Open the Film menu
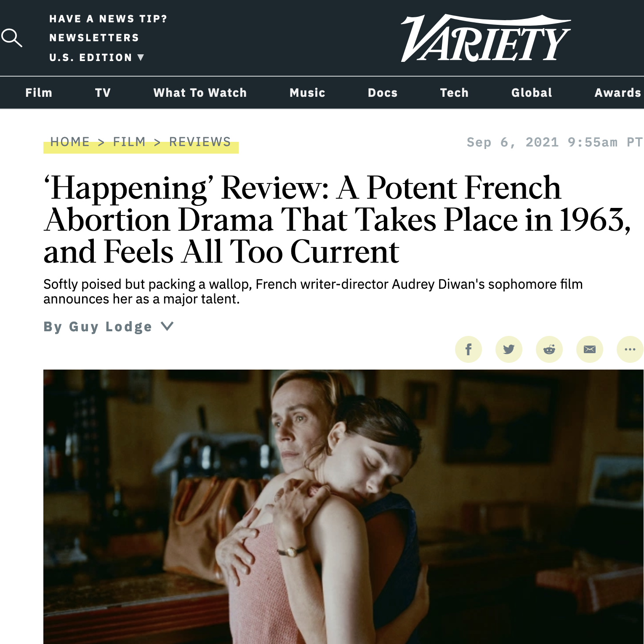Image resolution: width=644 pixels, height=644 pixels. 39,93
